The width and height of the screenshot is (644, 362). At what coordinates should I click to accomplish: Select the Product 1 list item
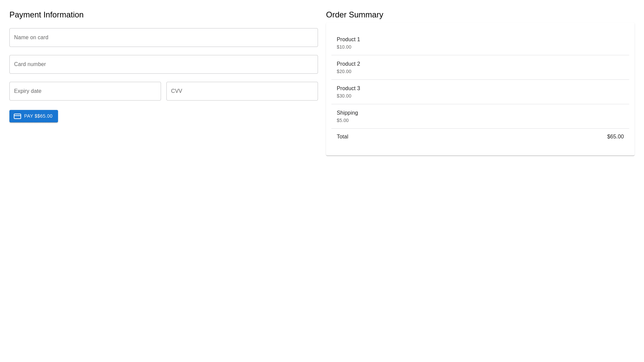tap(480, 43)
